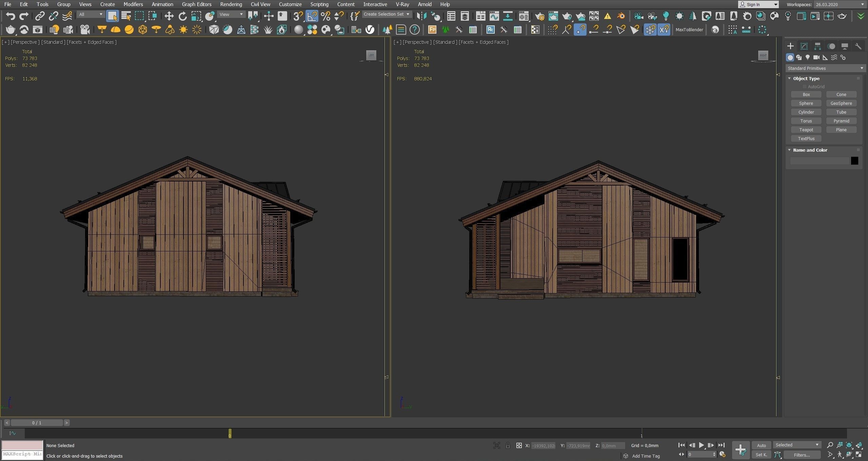Enable the AutoGrid checkbox
The height and width of the screenshot is (461, 868).
(x=804, y=87)
